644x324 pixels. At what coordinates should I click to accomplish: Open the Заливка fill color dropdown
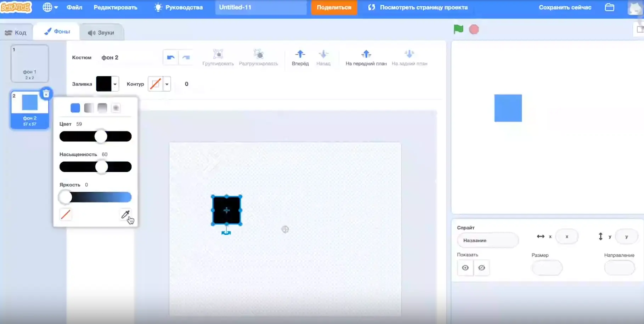coord(107,84)
